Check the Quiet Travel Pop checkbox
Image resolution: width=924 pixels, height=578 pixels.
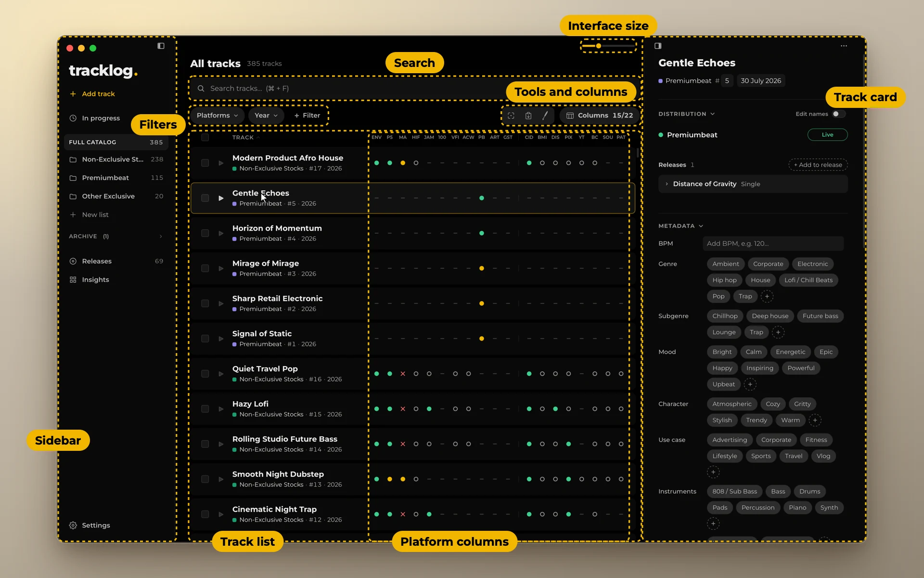coord(205,374)
